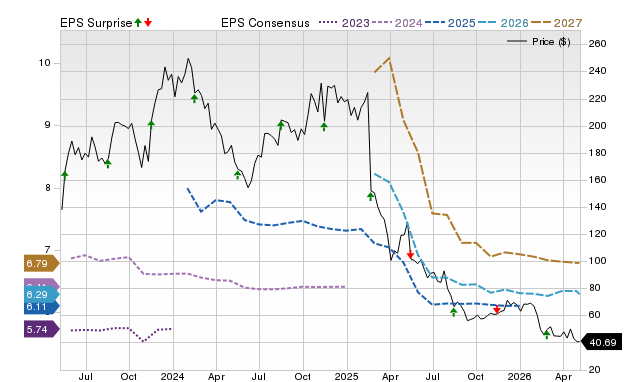Select the red EPS miss arrow near November 2025
The height and width of the screenshot is (382, 640).
tap(496, 309)
